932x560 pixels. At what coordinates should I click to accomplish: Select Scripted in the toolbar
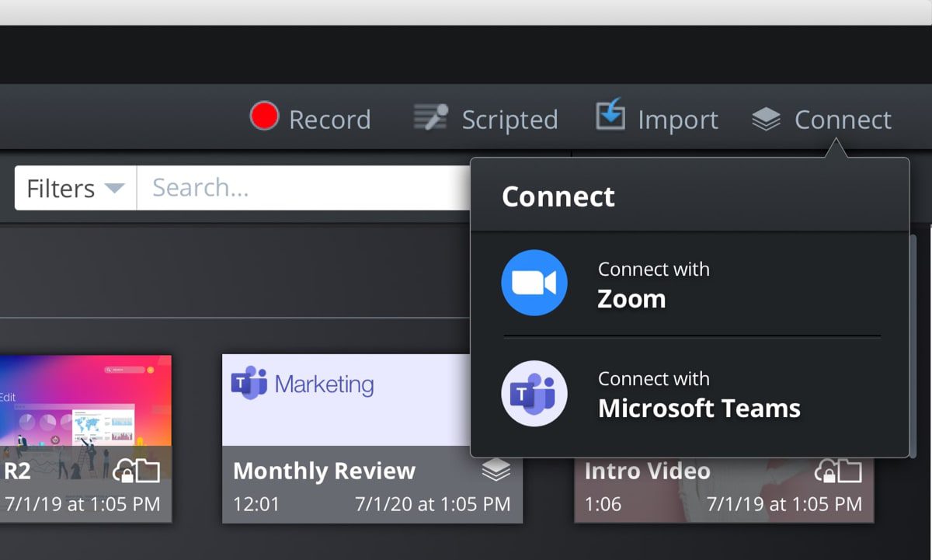[x=485, y=119]
